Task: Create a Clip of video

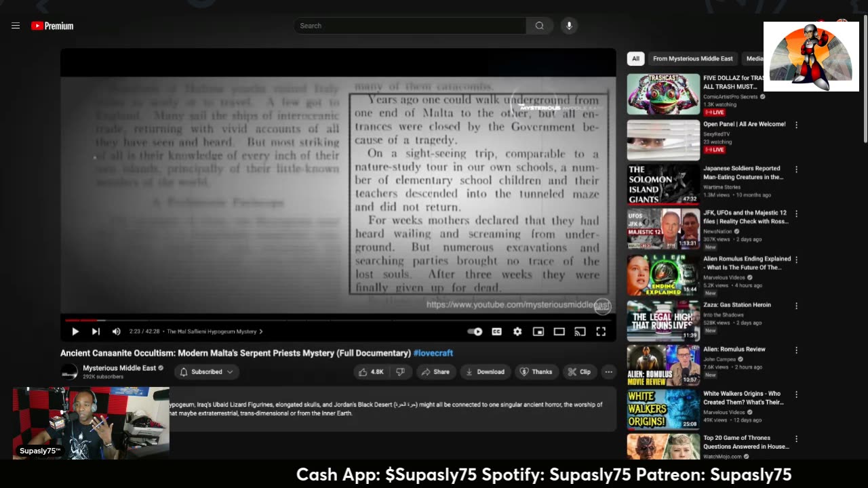Action: click(580, 371)
